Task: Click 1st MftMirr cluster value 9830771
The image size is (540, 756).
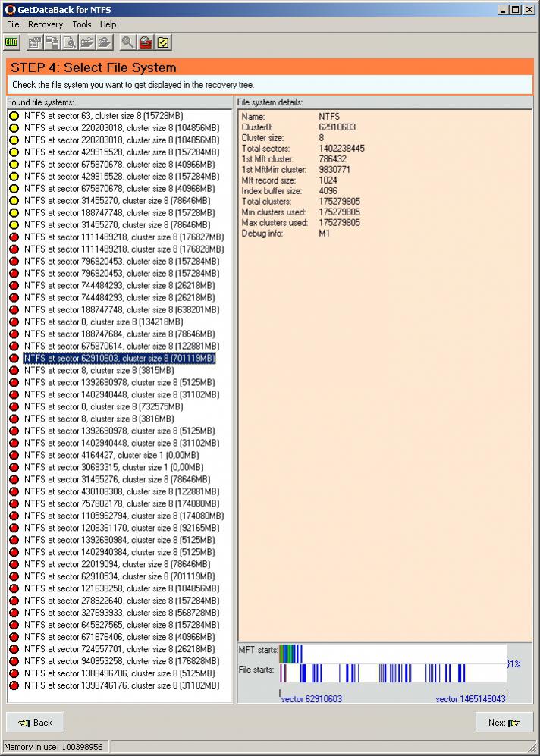Action: (x=334, y=170)
